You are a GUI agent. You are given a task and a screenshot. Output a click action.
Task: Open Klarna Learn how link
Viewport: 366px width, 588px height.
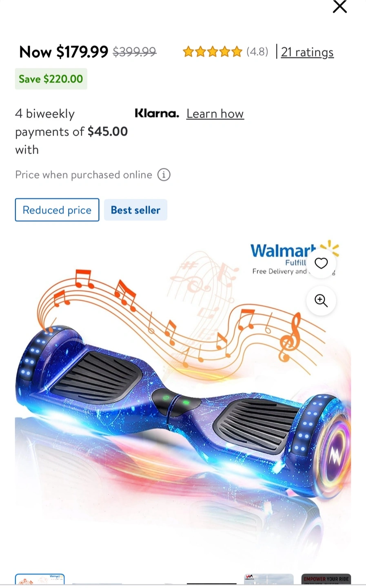[x=215, y=114]
